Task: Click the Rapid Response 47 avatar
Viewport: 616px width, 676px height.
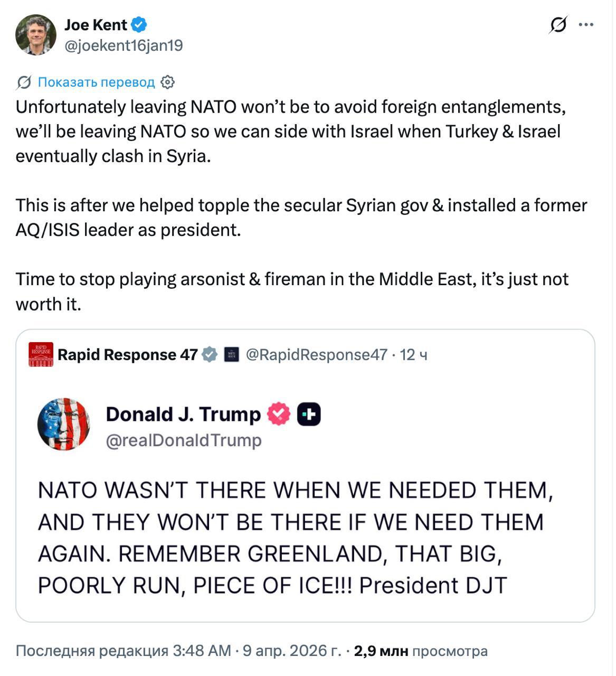Action: tap(41, 354)
